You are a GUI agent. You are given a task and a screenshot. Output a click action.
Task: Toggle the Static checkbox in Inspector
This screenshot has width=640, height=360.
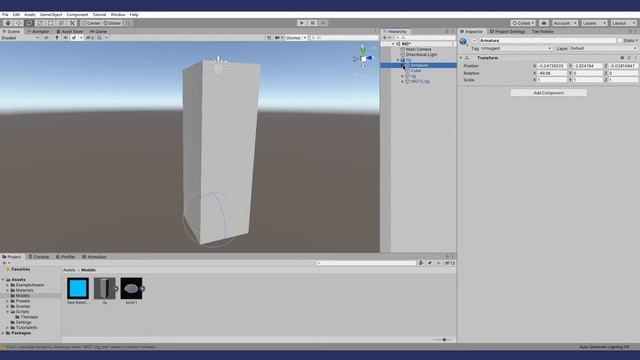[x=620, y=40]
